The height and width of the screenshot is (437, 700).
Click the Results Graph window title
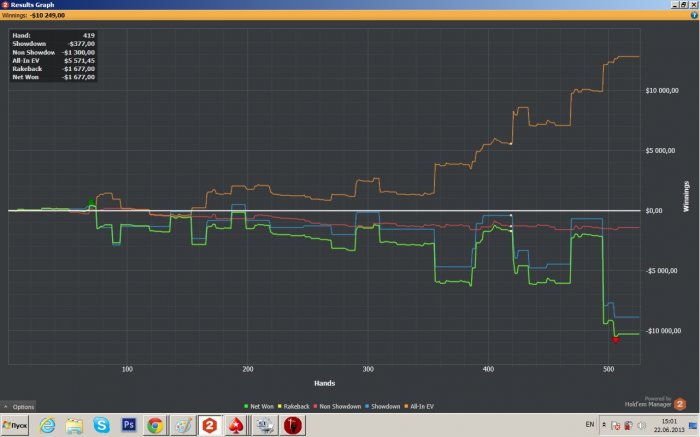[32, 4]
